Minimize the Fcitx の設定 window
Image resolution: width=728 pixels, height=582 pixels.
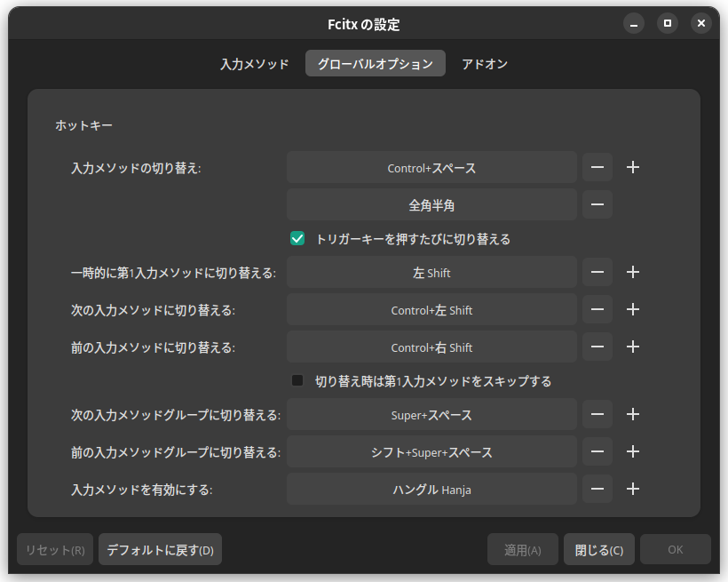[x=634, y=23]
